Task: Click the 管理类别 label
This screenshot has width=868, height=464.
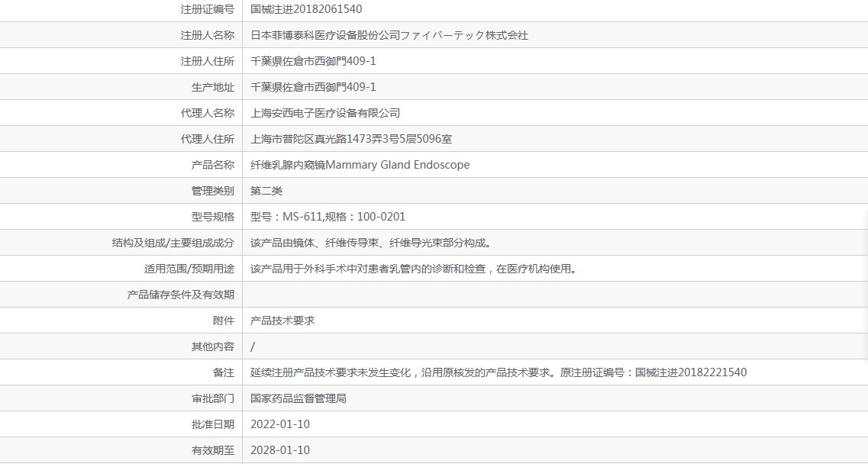Action: tap(213, 191)
